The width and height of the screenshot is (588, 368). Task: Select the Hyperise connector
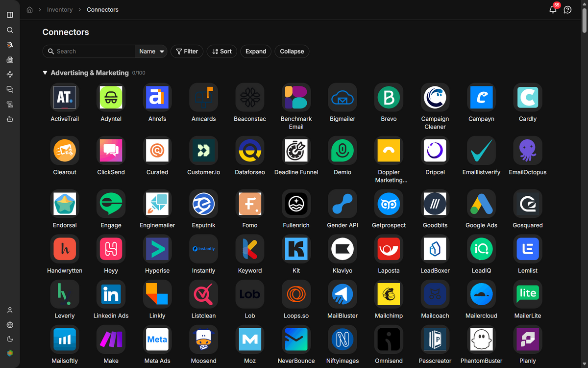(x=157, y=249)
